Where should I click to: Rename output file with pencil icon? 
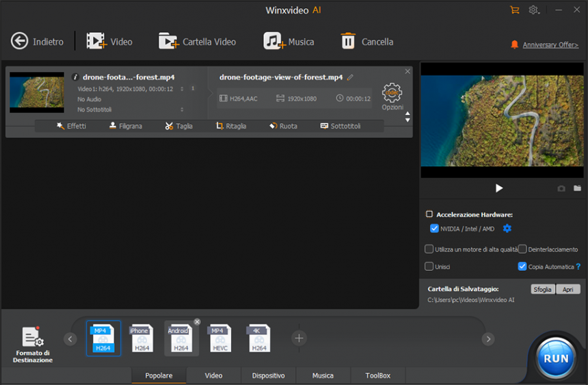point(350,77)
